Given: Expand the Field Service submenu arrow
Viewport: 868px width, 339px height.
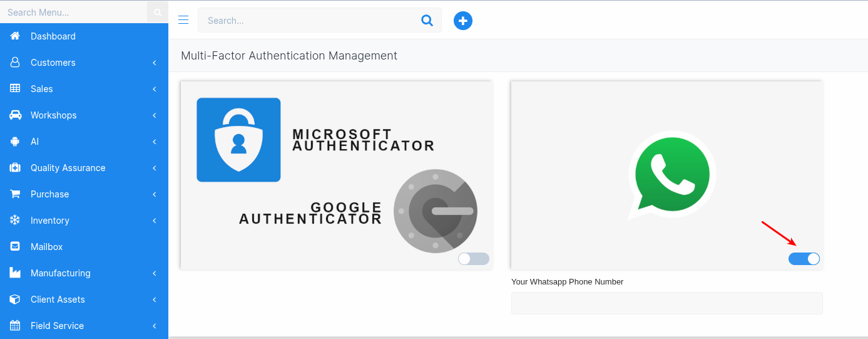Looking at the screenshot, I should coord(154,326).
